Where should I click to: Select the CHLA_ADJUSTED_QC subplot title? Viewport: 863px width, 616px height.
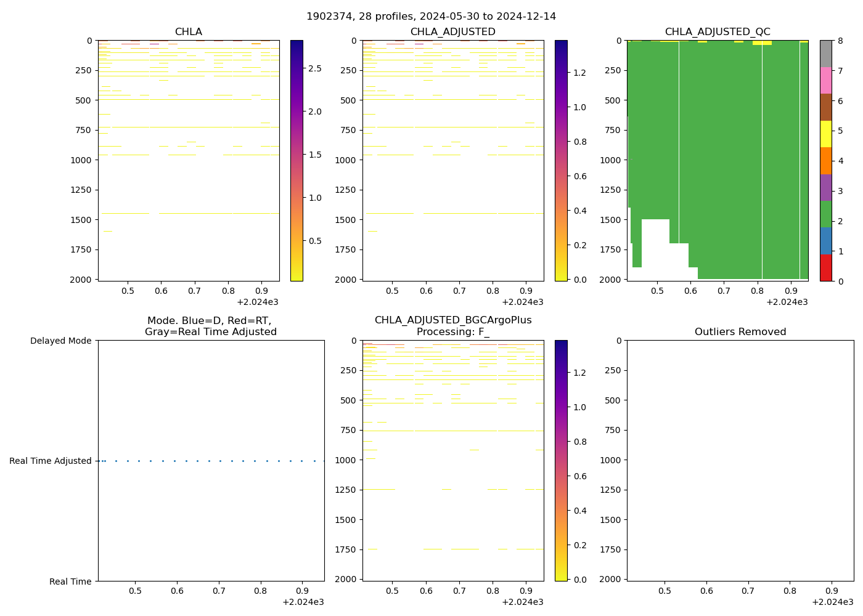tap(717, 31)
